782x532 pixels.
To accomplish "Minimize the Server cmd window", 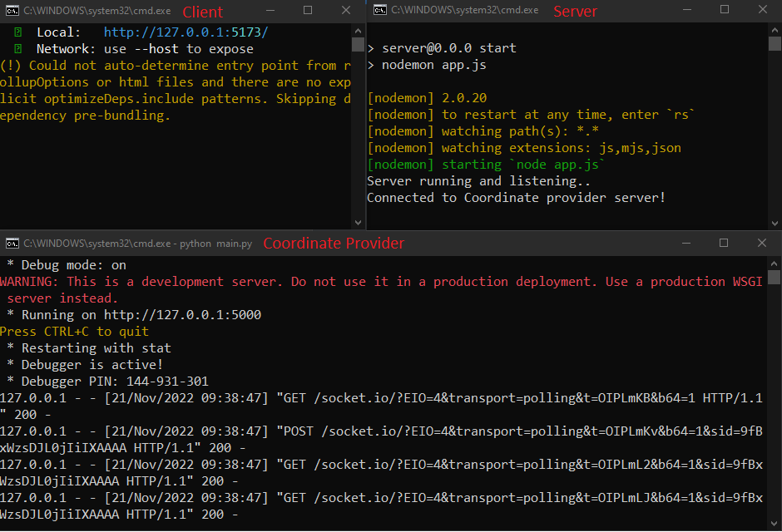I will [686, 10].
